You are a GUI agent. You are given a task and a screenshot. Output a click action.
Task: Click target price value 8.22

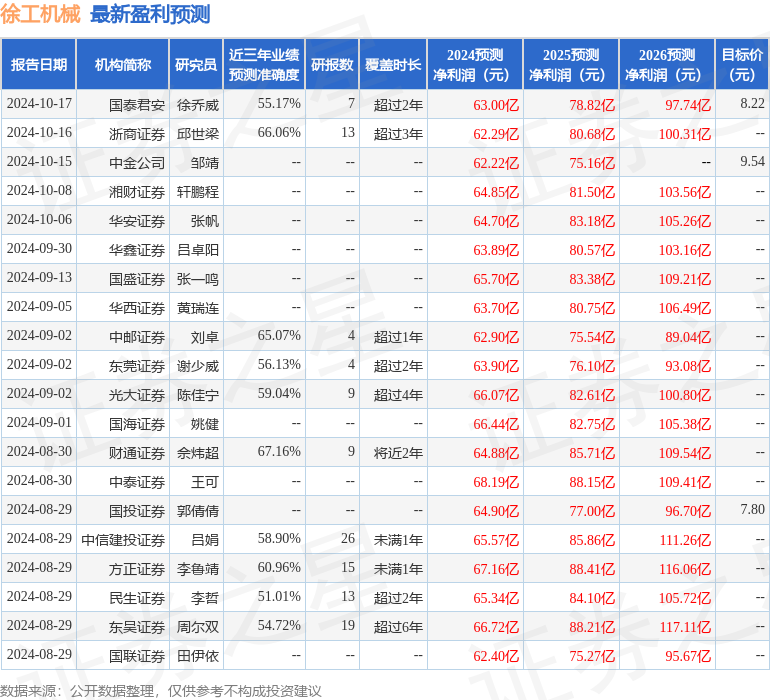pos(752,103)
